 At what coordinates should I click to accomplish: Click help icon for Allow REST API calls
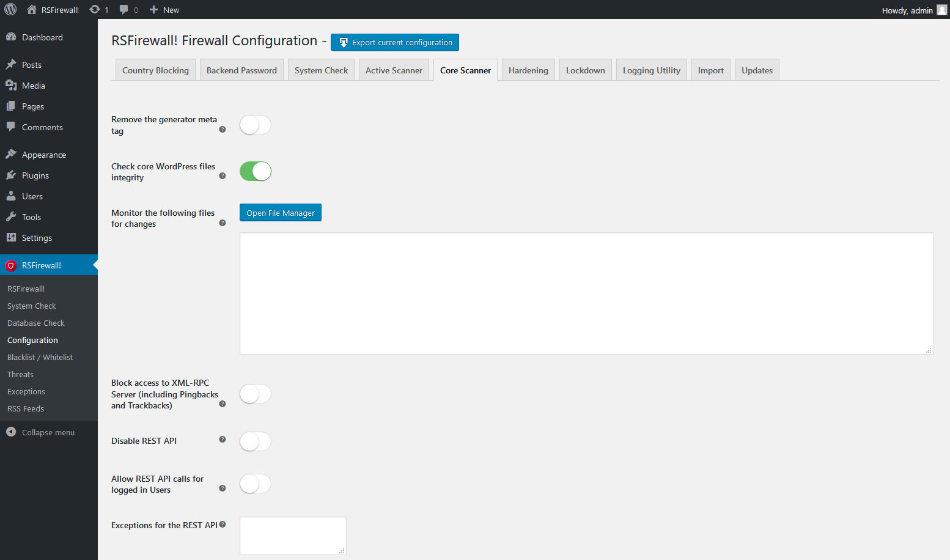click(223, 488)
